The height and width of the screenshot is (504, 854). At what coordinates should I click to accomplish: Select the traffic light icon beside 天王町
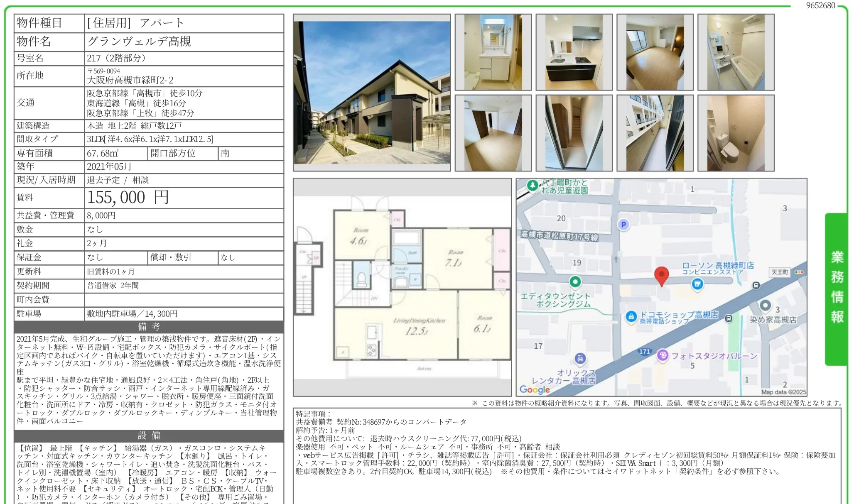click(x=799, y=272)
